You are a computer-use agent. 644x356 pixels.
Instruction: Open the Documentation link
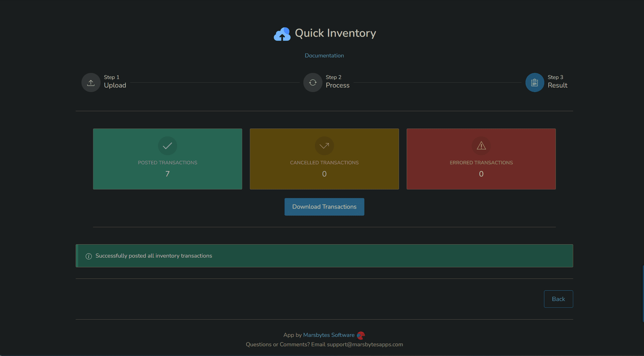[324, 56]
